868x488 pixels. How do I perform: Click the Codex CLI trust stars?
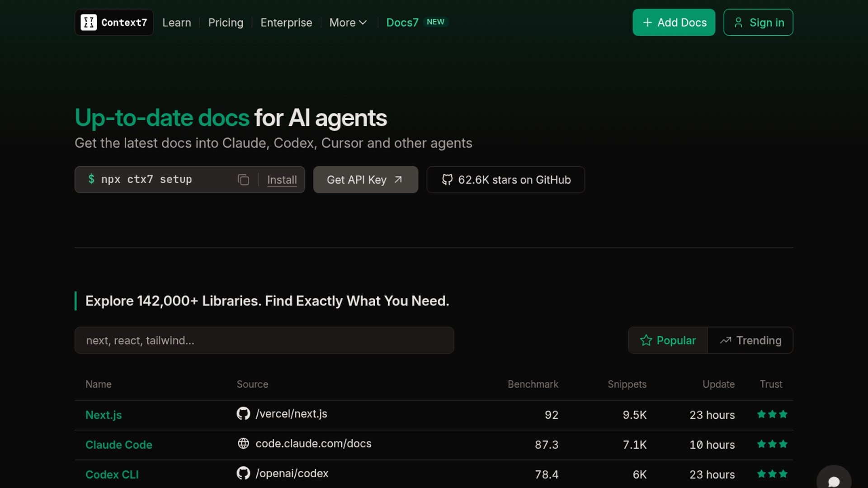coord(772,474)
